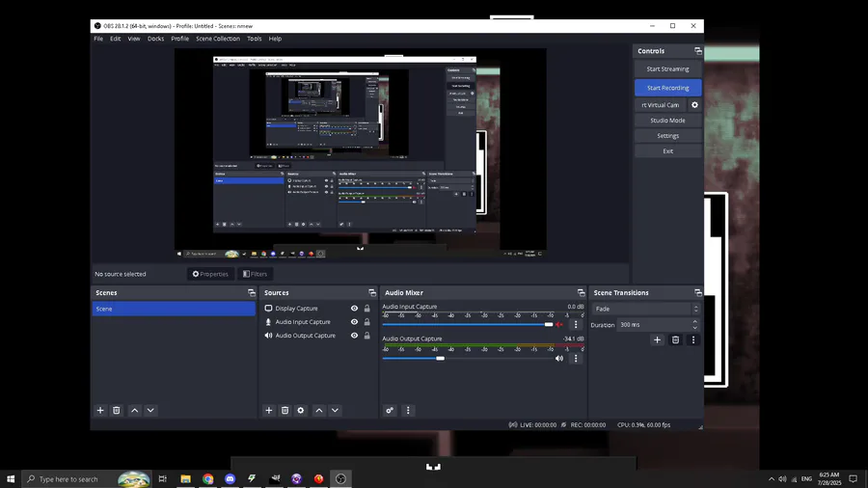The width and height of the screenshot is (868, 488).
Task: Pop out the Audio Mixer dock
Action: coord(581,292)
